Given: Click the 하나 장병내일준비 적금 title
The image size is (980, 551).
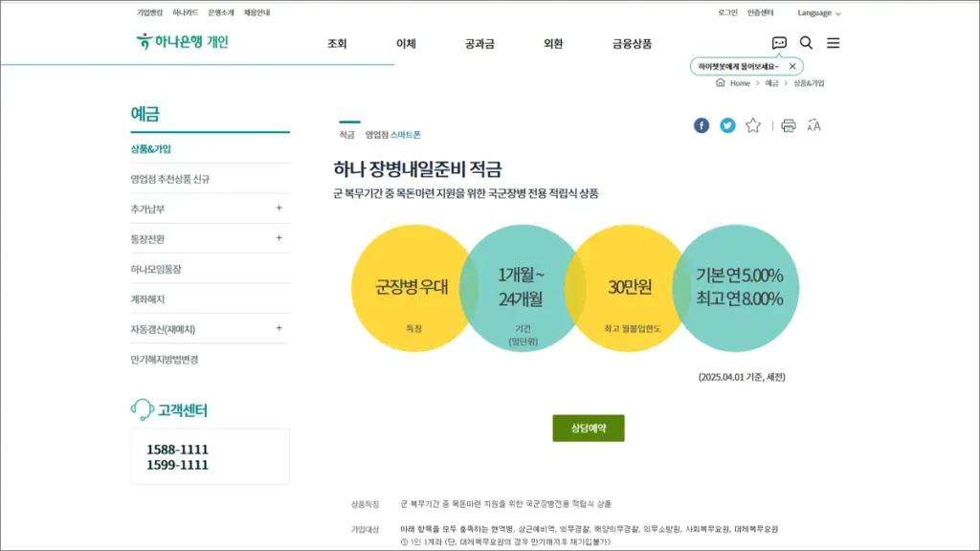Looking at the screenshot, I should (x=417, y=168).
